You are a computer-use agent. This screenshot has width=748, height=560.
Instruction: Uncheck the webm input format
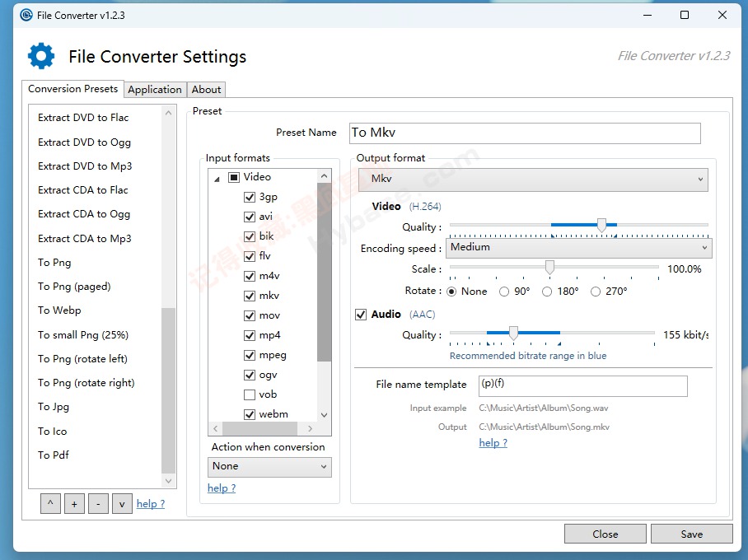click(250, 414)
